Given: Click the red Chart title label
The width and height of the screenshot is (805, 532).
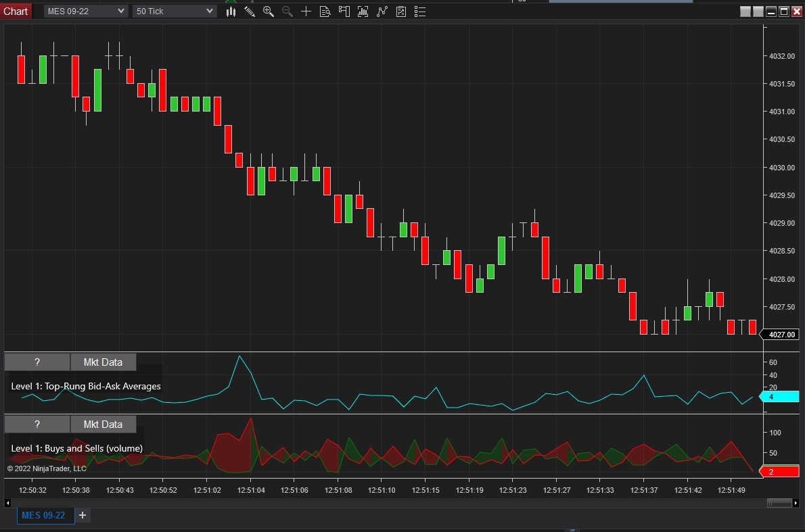Looking at the screenshot, I should click(16, 11).
